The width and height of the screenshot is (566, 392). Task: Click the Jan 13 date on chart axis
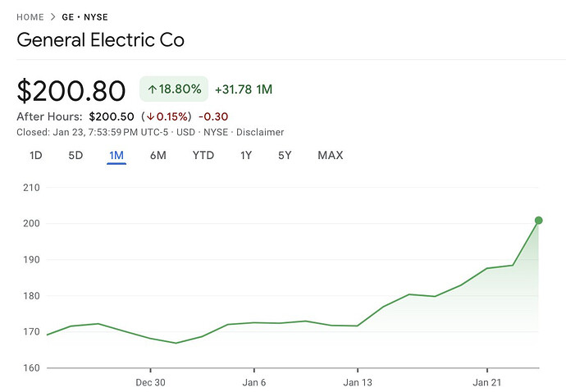pos(358,382)
